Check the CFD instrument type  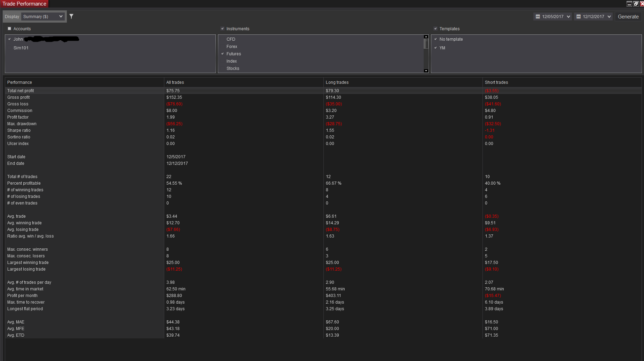pos(231,39)
